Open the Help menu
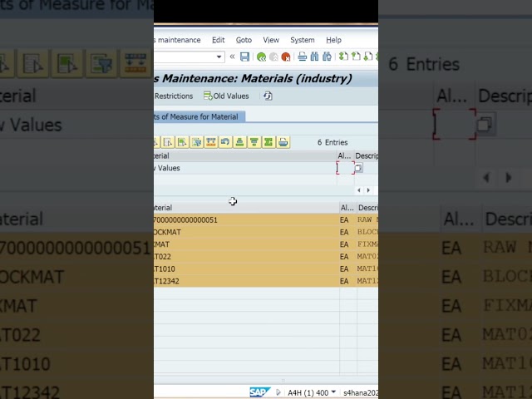 tap(333, 40)
